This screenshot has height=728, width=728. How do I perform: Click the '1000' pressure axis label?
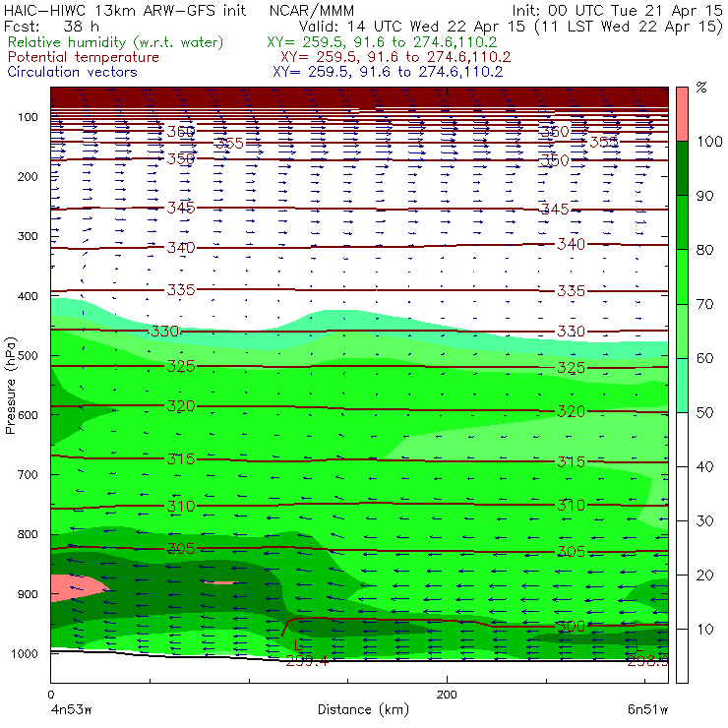24,653
